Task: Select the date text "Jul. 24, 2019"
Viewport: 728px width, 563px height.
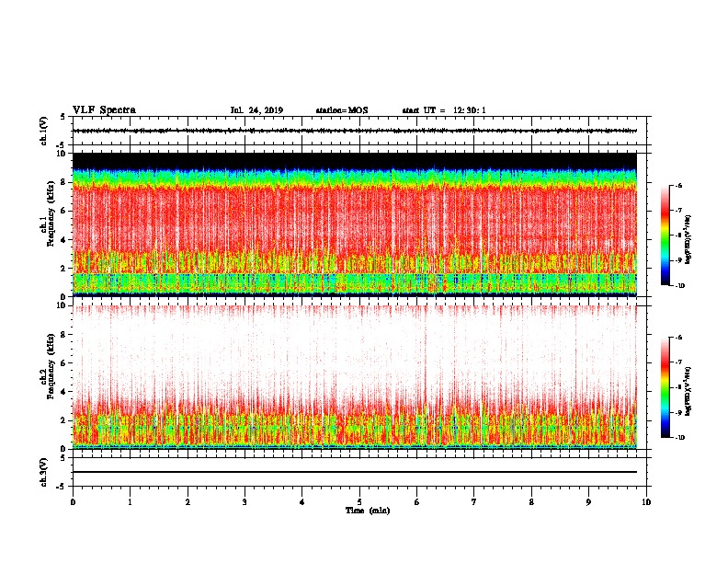Action: [x=256, y=110]
